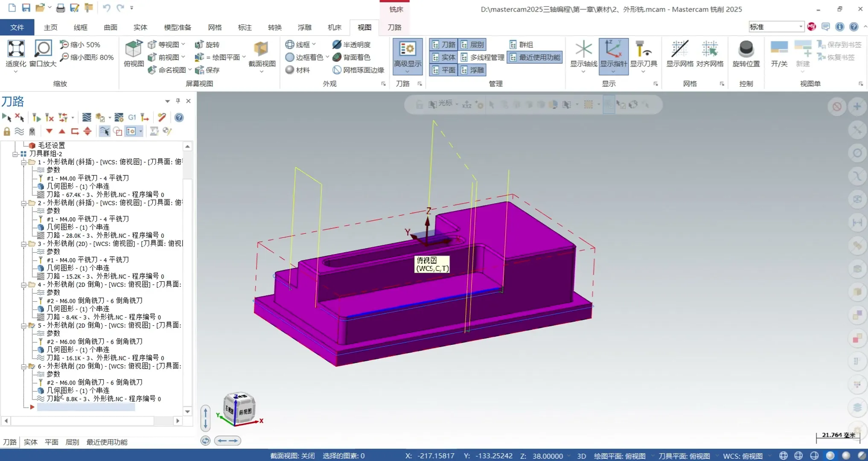Click the 缩小 50% button

point(80,44)
